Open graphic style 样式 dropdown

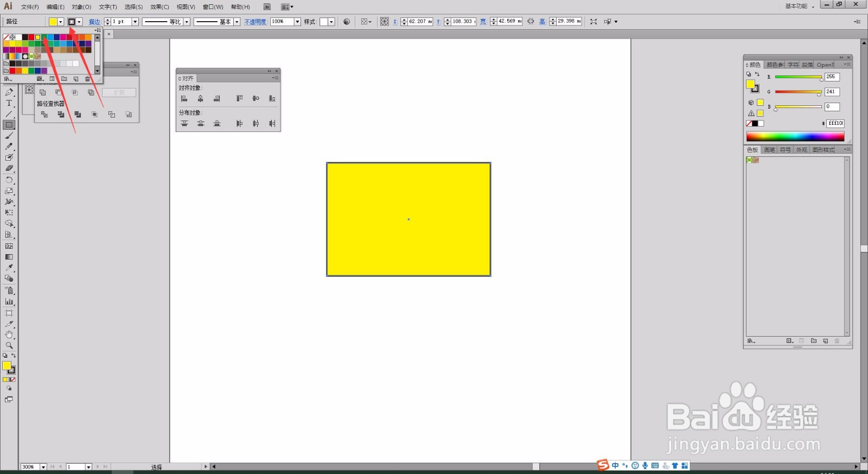[x=331, y=22]
